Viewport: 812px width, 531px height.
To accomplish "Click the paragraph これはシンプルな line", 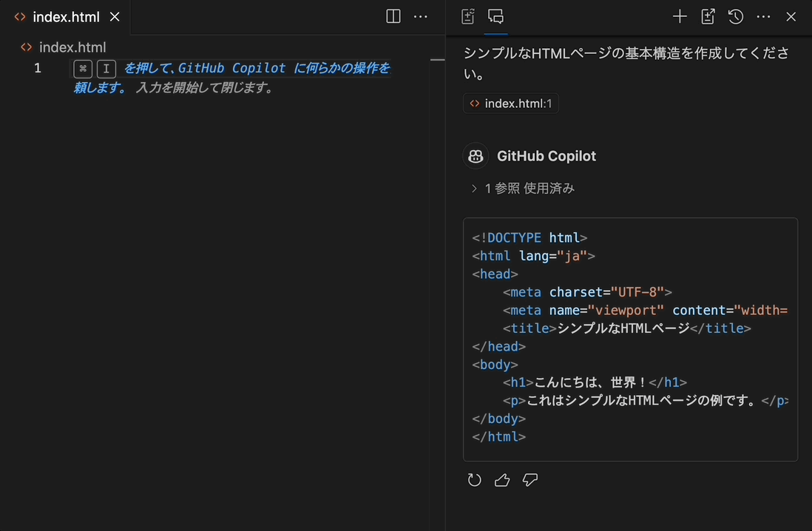I will 646,400.
